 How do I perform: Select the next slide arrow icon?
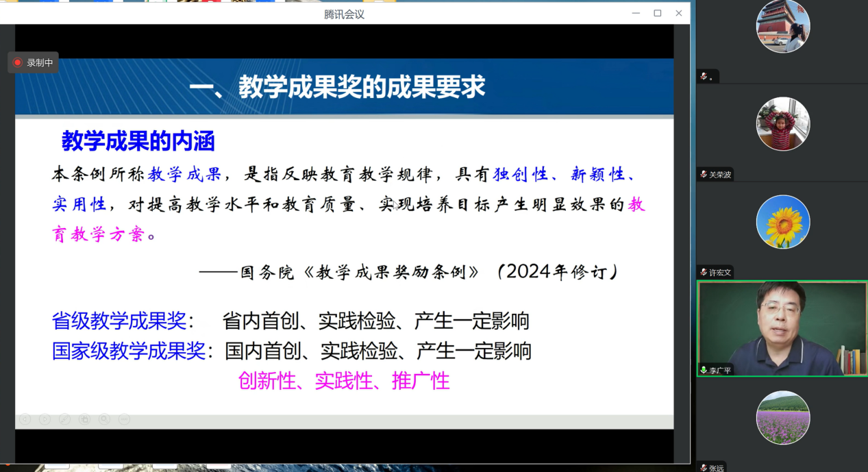45,419
